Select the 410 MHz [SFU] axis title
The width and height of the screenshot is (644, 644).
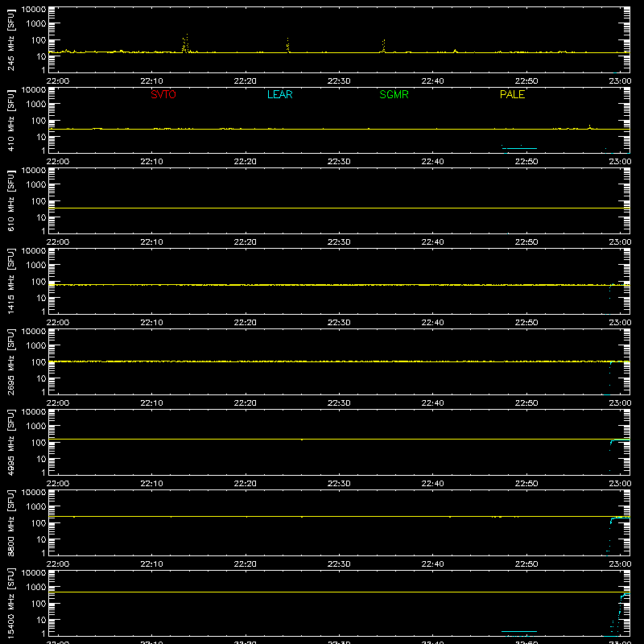point(10,121)
